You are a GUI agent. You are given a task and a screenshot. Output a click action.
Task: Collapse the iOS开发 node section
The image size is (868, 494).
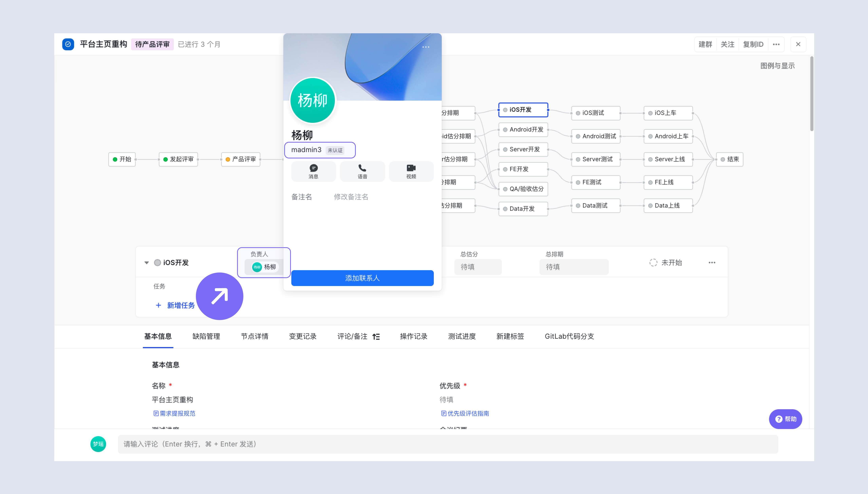click(x=147, y=263)
